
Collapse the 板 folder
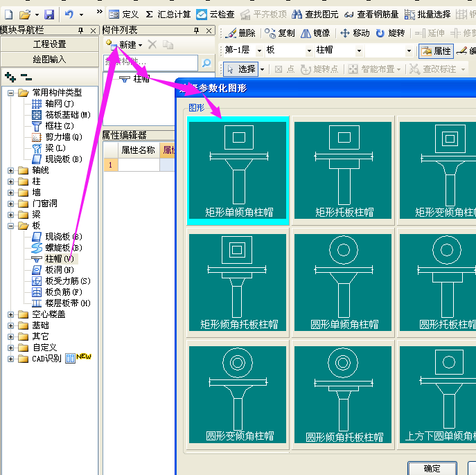[10, 226]
